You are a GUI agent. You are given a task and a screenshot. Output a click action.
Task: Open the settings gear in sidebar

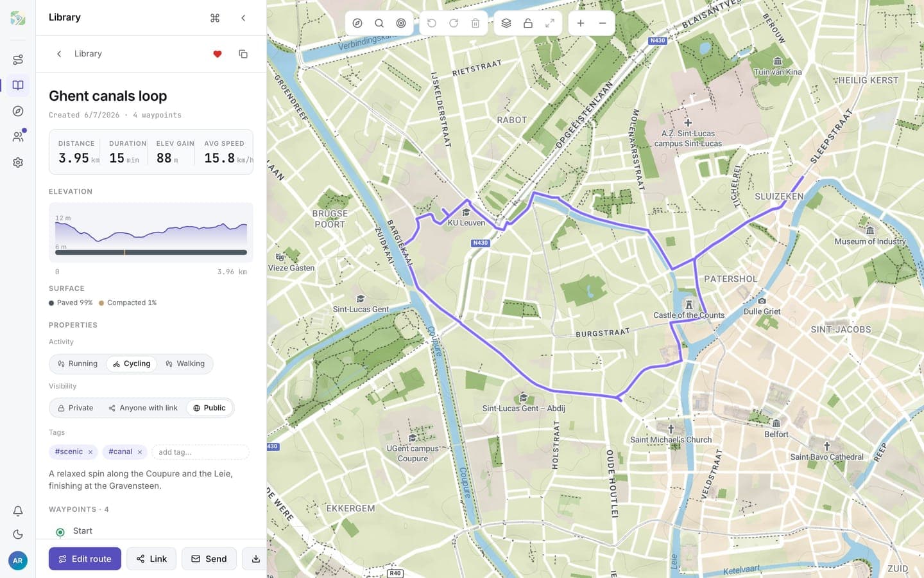tap(18, 162)
